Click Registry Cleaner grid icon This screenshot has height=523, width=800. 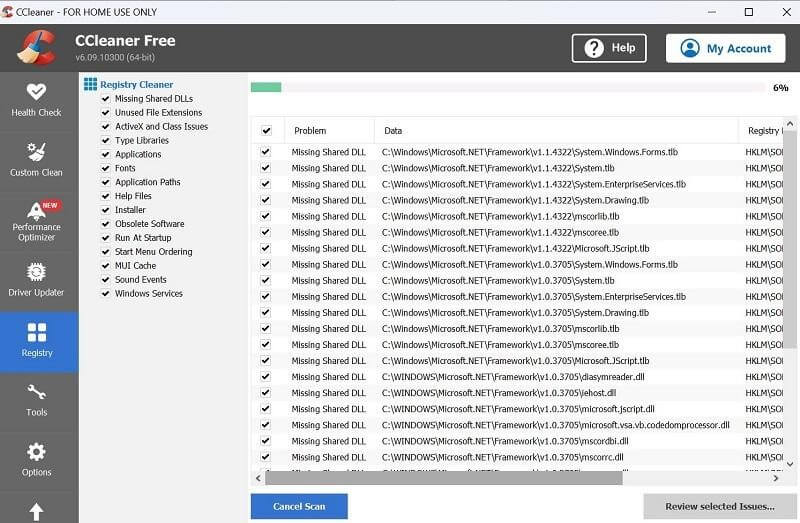coord(90,84)
